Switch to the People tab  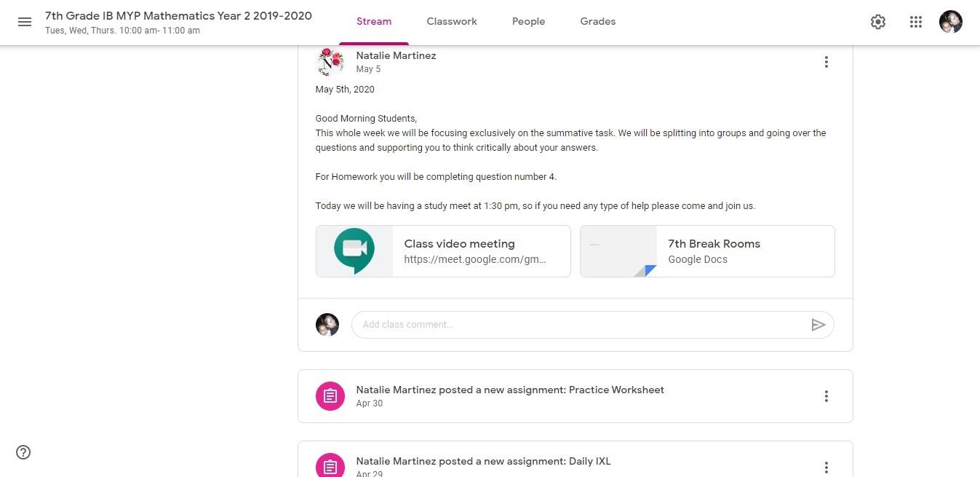click(528, 22)
